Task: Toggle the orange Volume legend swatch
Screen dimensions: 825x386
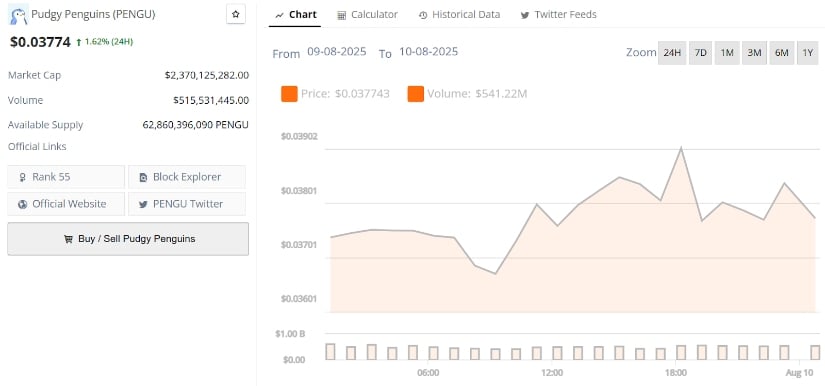Action: tap(416, 94)
